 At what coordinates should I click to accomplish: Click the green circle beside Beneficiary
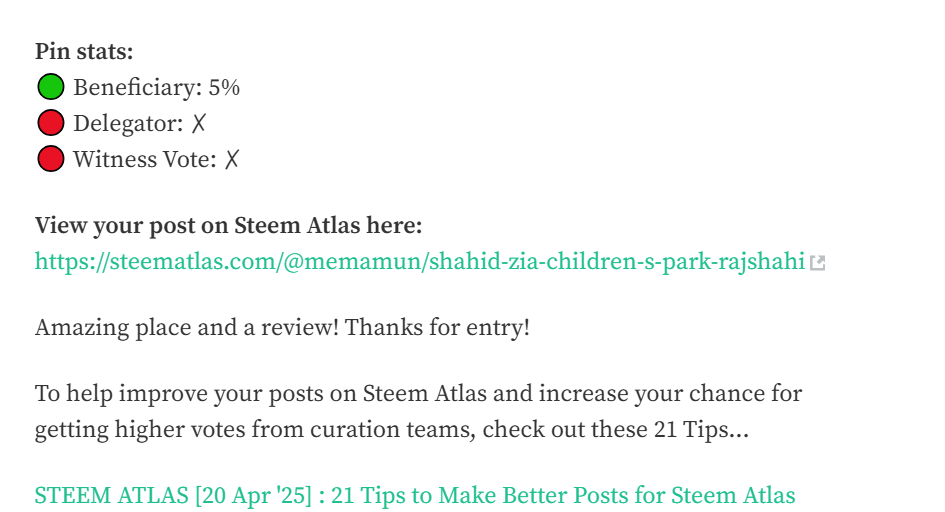(x=51, y=87)
